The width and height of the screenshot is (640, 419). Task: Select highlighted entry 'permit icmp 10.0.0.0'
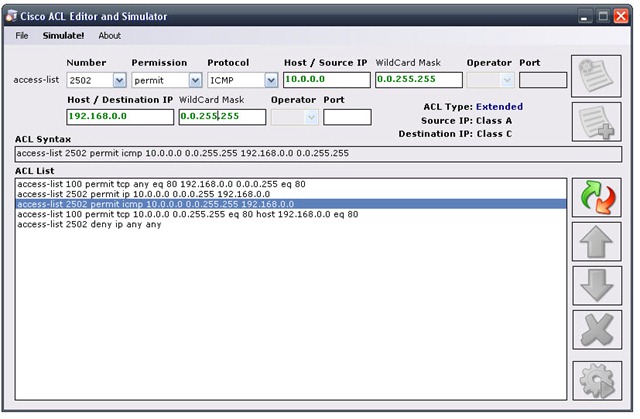(x=291, y=204)
